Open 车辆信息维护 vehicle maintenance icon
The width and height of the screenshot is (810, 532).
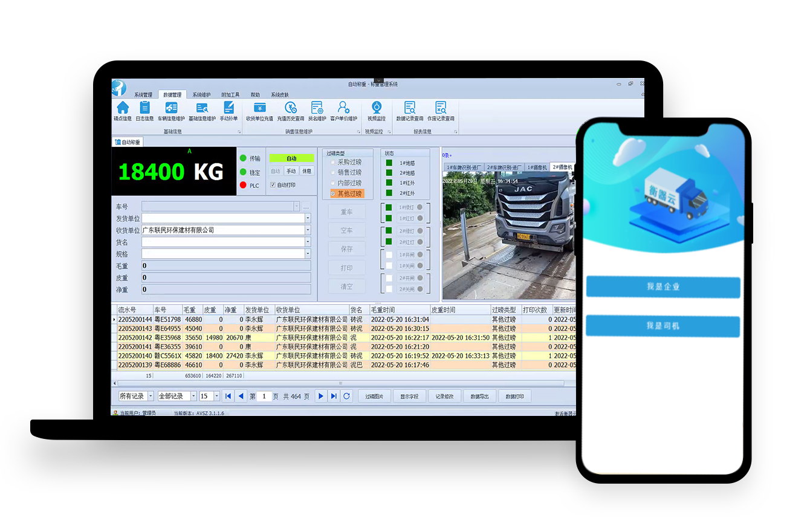(x=172, y=108)
